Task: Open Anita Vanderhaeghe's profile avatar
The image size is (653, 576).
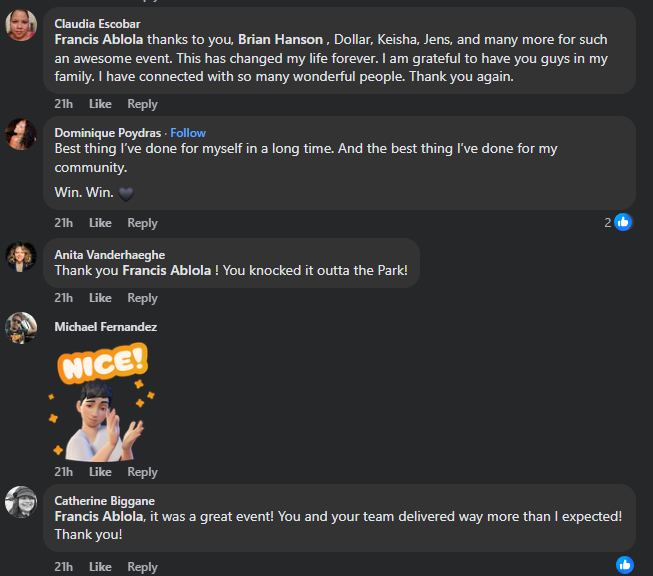Action: tap(22, 257)
